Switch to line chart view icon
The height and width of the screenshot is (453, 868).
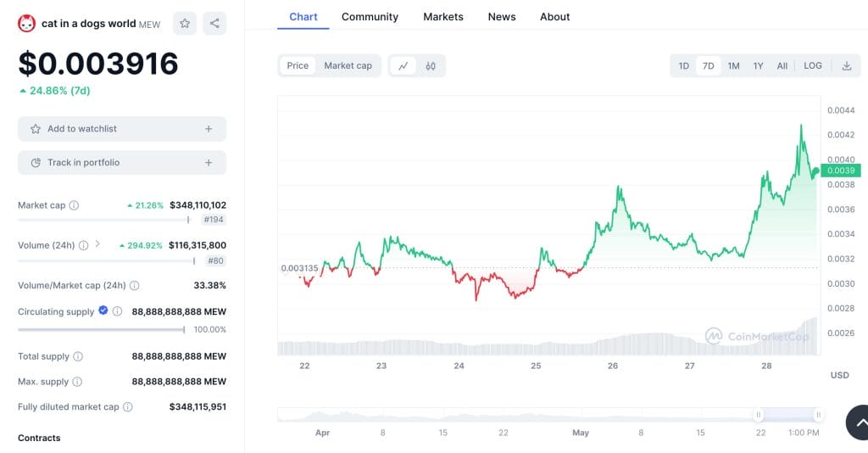[x=403, y=65]
